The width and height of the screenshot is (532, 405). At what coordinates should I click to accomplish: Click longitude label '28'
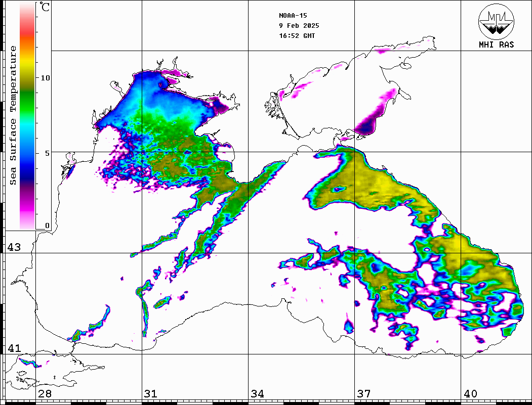[x=45, y=394]
